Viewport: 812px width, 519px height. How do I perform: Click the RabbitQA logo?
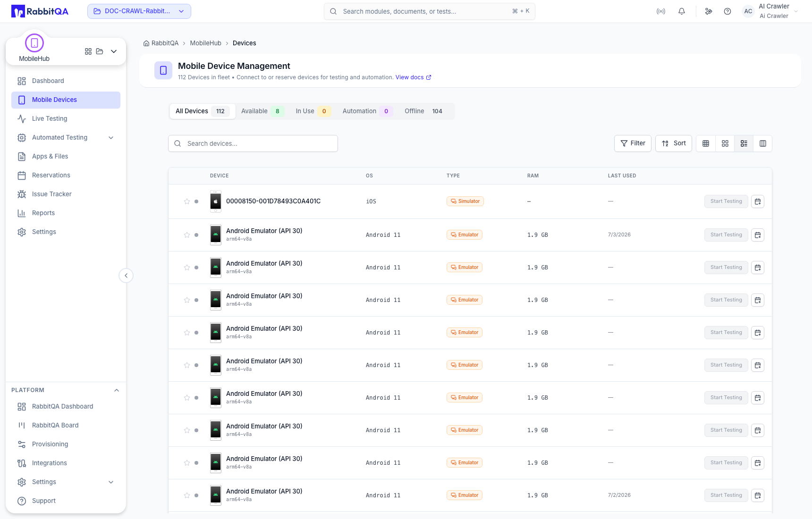(40, 11)
